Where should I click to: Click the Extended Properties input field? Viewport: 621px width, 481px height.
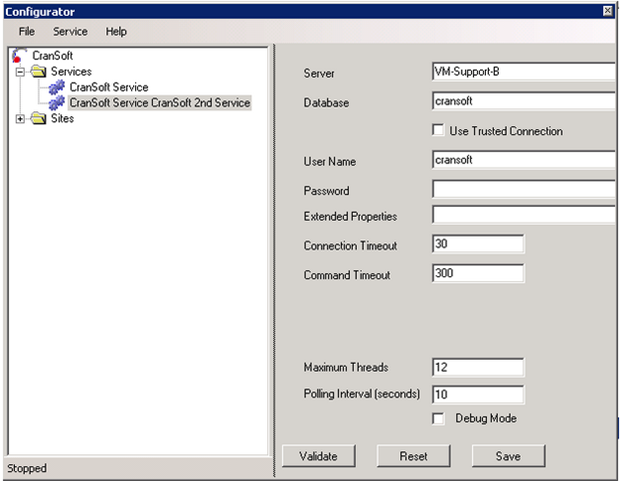pyautogui.click(x=524, y=215)
